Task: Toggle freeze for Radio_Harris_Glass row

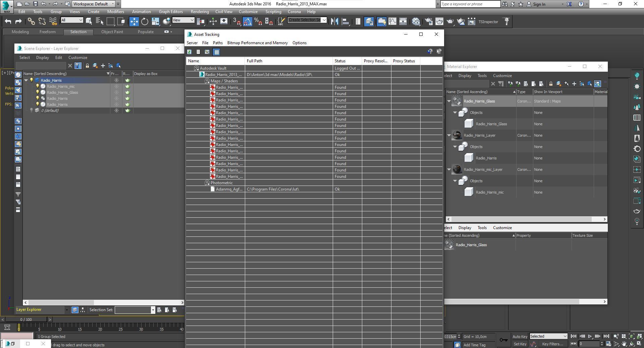Action: (x=116, y=92)
